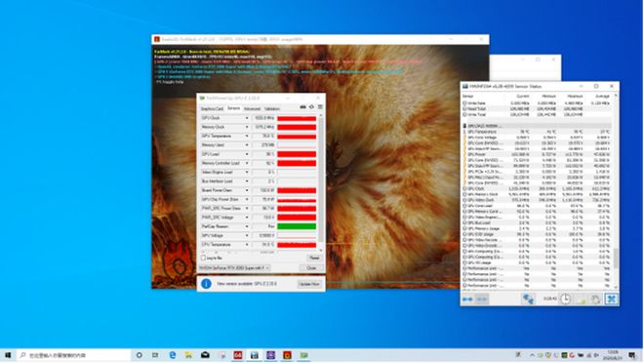
Task: Open the GPU Load sensor dropdown
Action: [x=247, y=154]
